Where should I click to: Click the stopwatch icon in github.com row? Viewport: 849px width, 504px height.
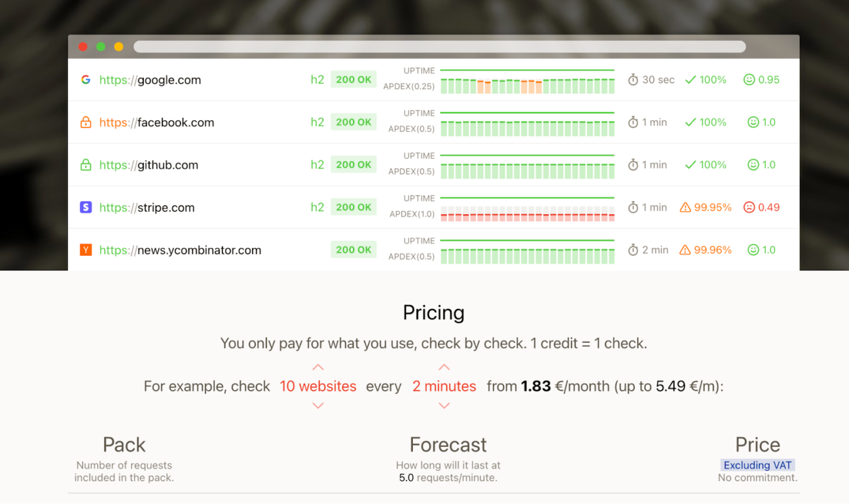[633, 164]
